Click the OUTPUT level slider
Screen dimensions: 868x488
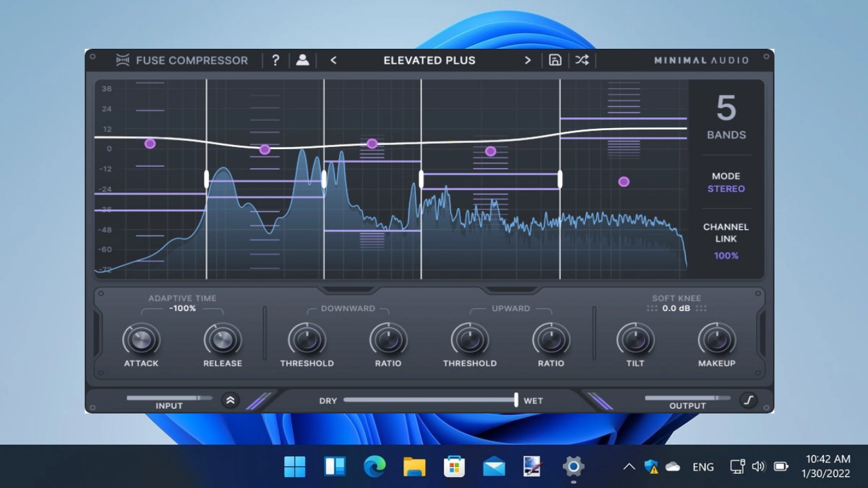tap(688, 398)
